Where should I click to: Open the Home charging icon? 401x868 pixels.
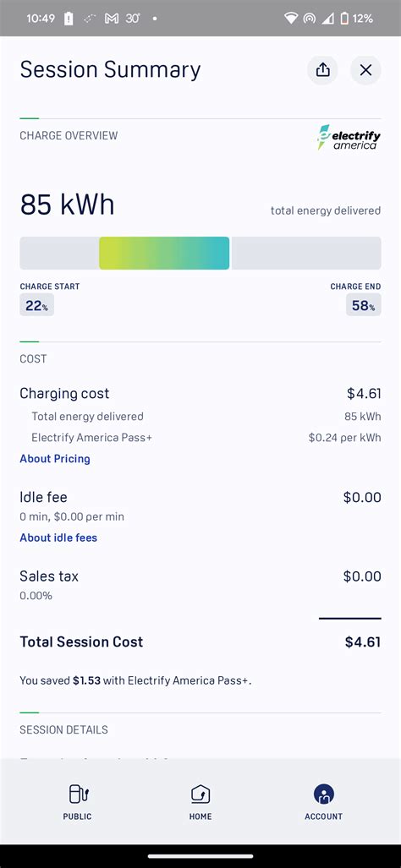[200, 794]
